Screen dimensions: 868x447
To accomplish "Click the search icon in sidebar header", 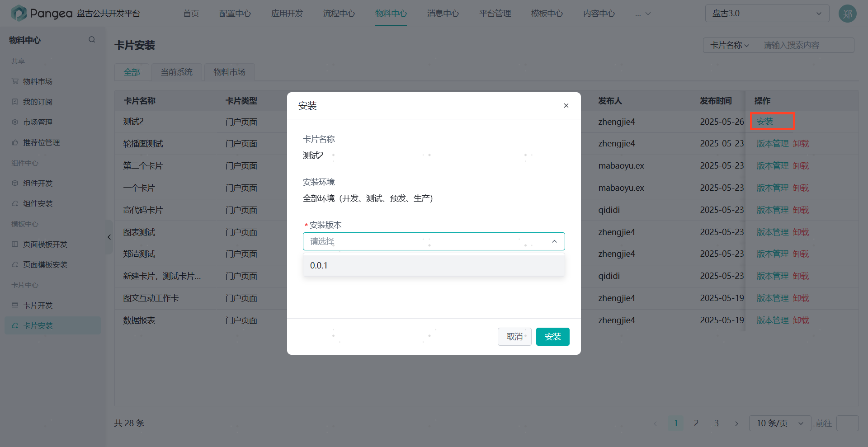I will (x=92, y=40).
